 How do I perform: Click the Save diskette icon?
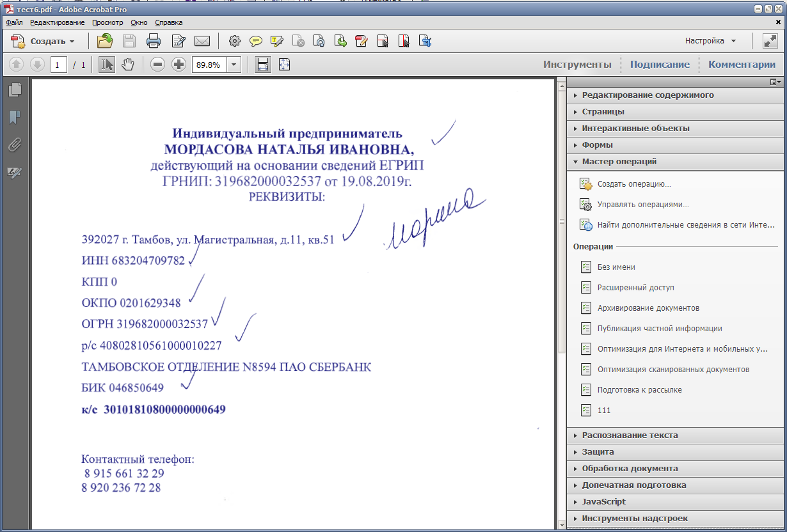coord(129,42)
